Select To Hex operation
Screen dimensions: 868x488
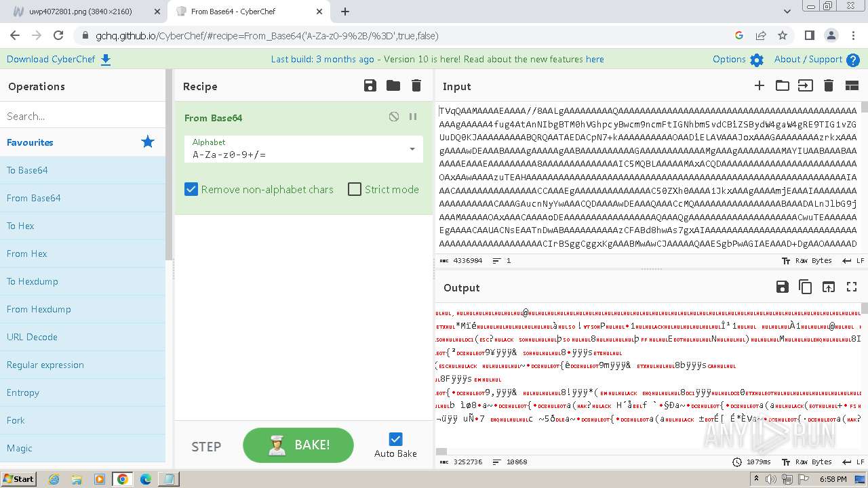point(83,226)
